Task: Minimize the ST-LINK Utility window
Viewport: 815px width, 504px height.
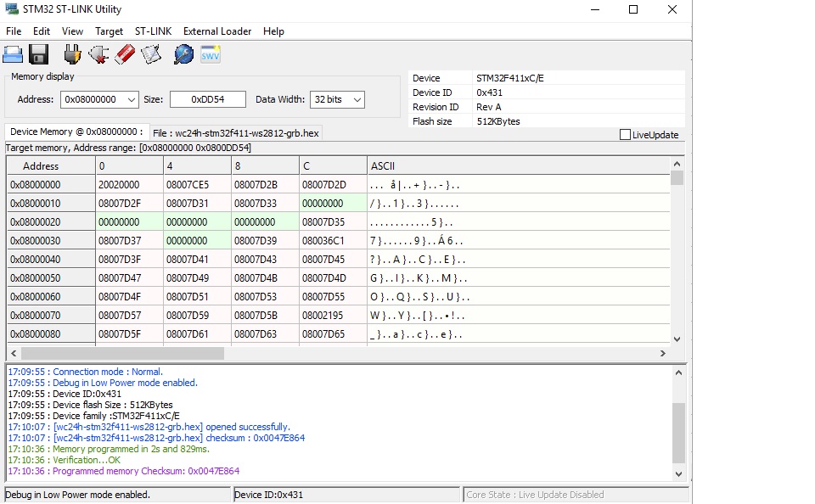Action: [x=595, y=9]
